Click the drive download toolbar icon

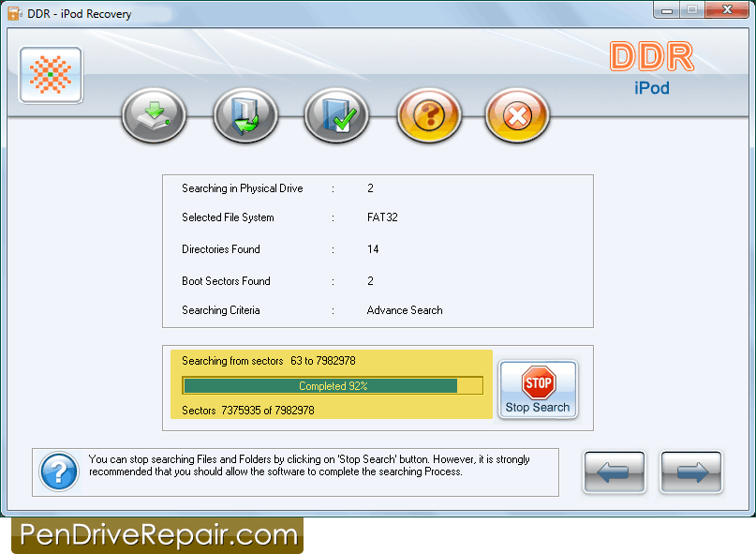click(x=154, y=115)
